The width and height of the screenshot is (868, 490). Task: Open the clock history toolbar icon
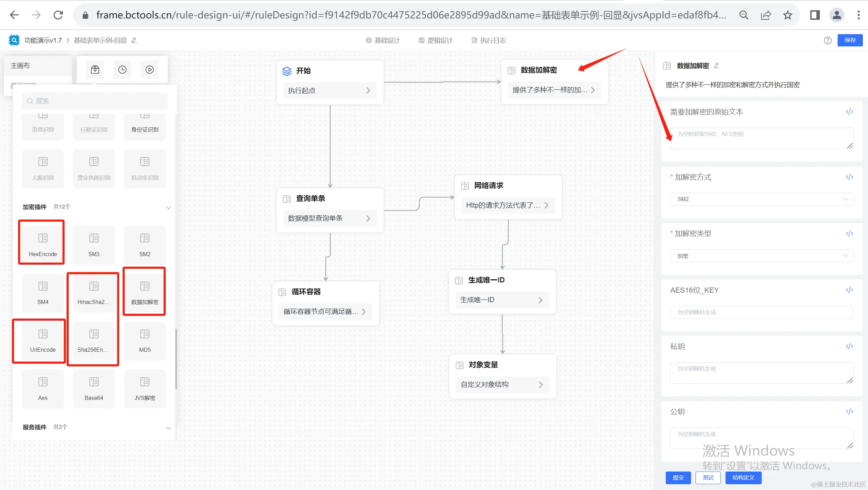tap(122, 70)
